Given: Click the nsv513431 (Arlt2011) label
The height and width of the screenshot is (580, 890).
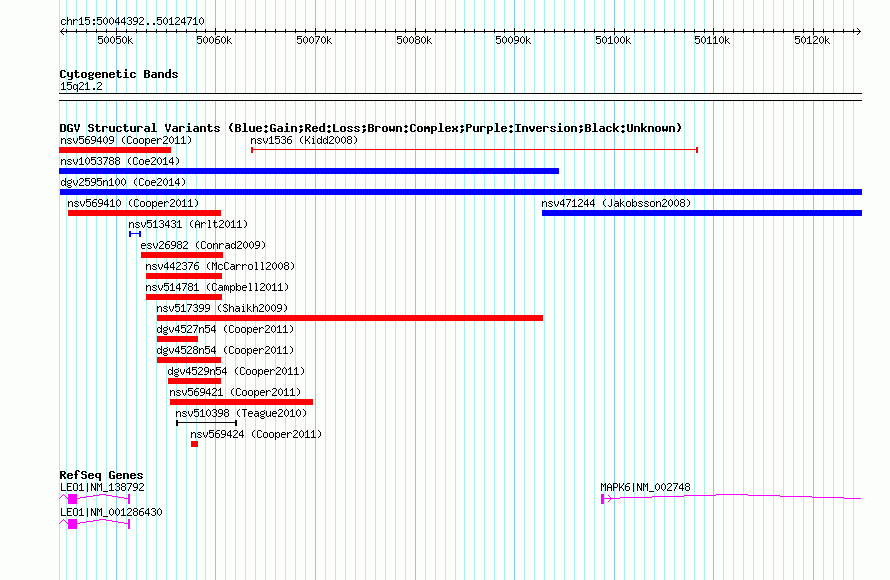Looking at the screenshot, I should click(x=188, y=224).
